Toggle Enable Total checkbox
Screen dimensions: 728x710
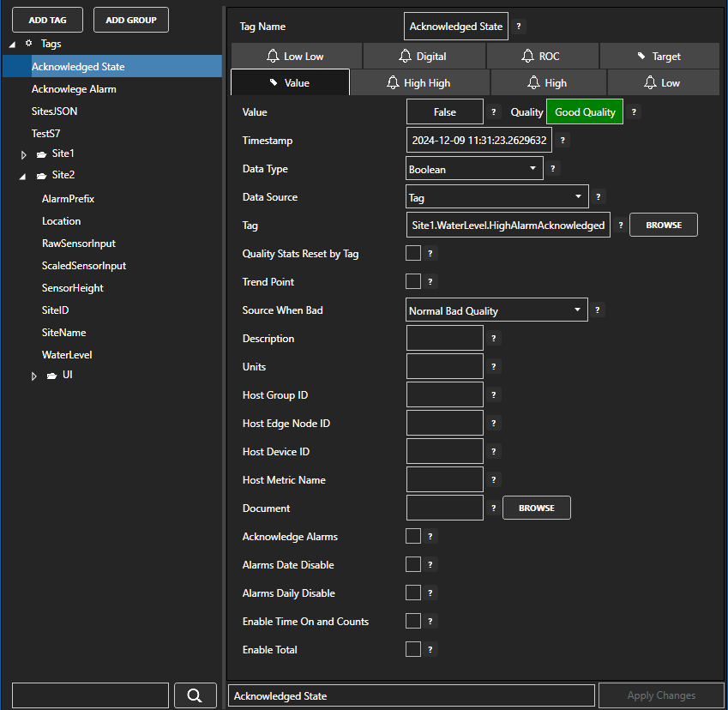pos(413,649)
